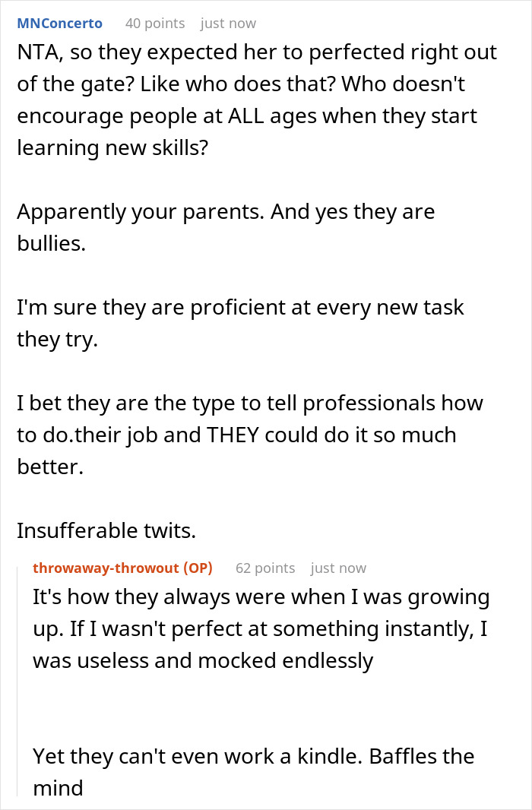Open throwaway-throwout's profile link
The image size is (532, 810).
(107, 568)
